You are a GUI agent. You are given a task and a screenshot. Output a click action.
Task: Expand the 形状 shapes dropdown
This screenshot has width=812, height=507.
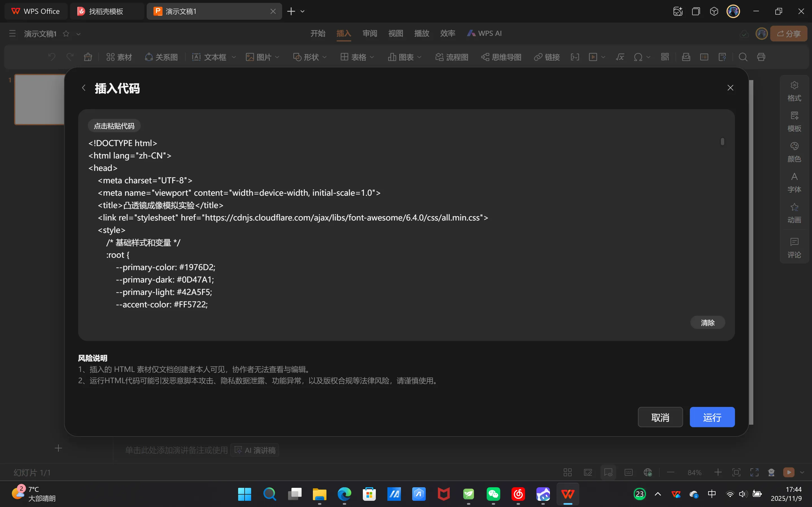click(324, 57)
